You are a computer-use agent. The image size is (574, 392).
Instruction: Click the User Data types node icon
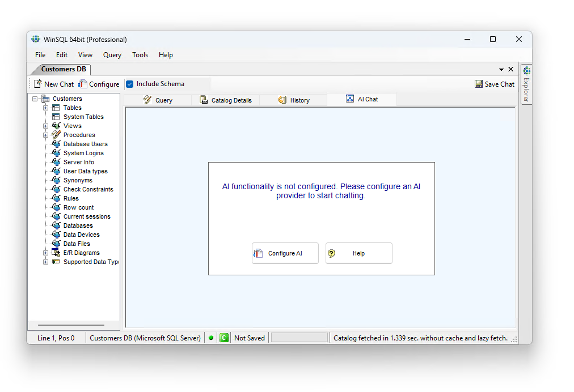56,171
